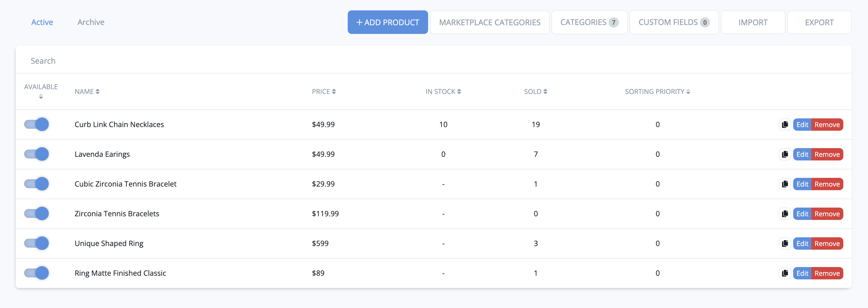Duplicate the Curb Link Chain Necklaces product
The height and width of the screenshot is (308, 868).
785,125
